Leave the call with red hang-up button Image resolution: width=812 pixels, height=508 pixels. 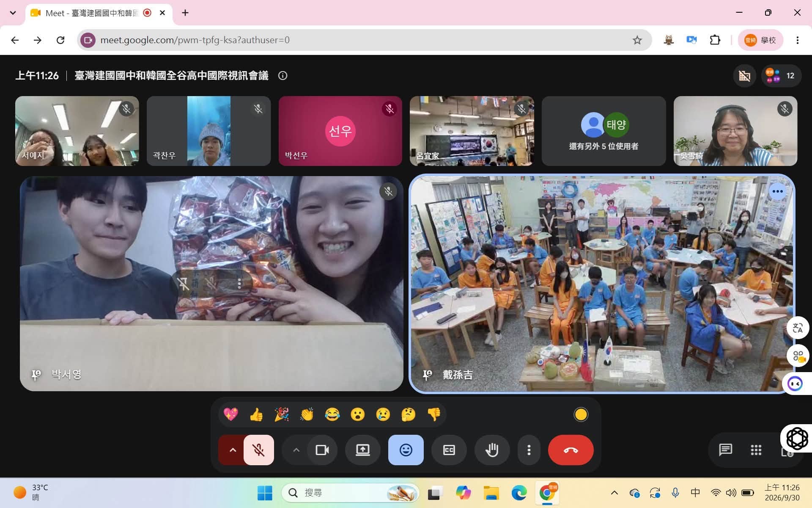[x=571, y=450]
